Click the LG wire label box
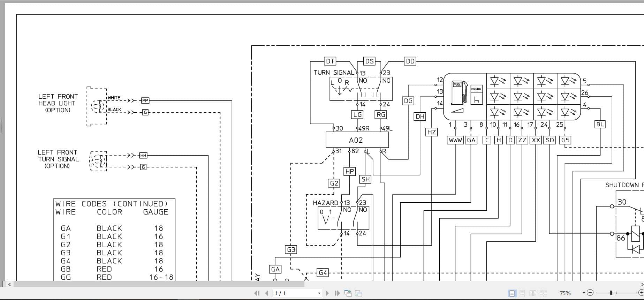The image size is (644, 300). tap(357, 114)
